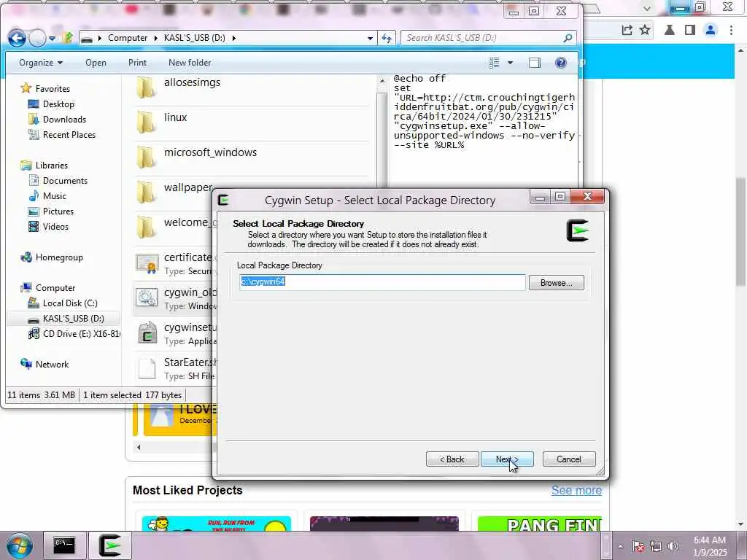Click the Explorer help question-mark icon
The height and width of the screenshot is (560, 747).
561,63
